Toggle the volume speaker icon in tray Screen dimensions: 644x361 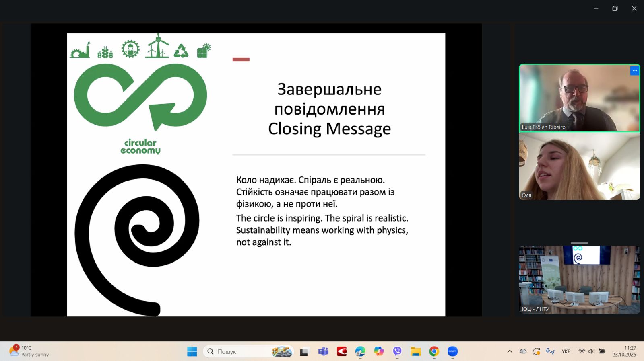click(591, 351)
